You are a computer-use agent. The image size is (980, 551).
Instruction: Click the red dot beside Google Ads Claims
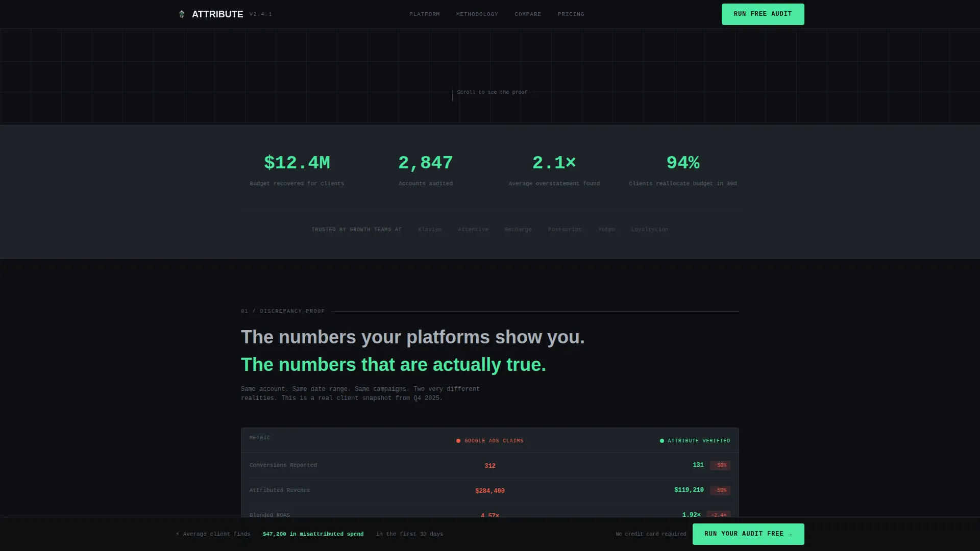pyautogui.click(x=458, y=441)
